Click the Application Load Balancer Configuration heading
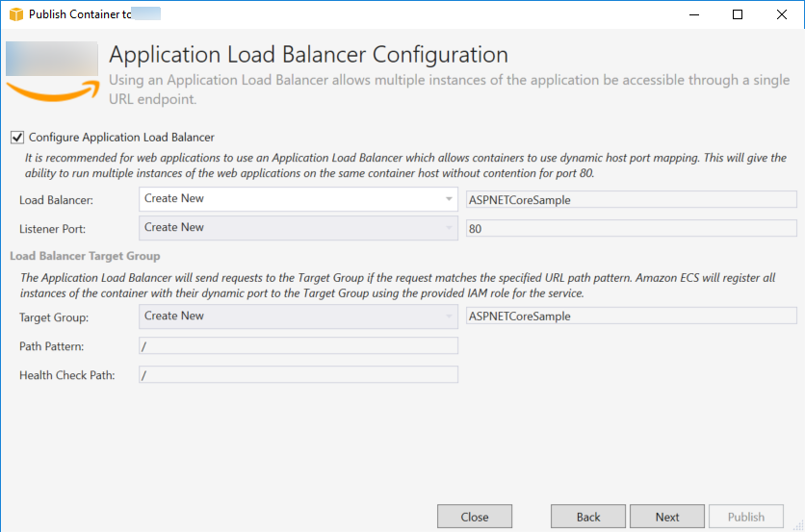This screenshot has width=805, height=532. (x=308, y=55)
